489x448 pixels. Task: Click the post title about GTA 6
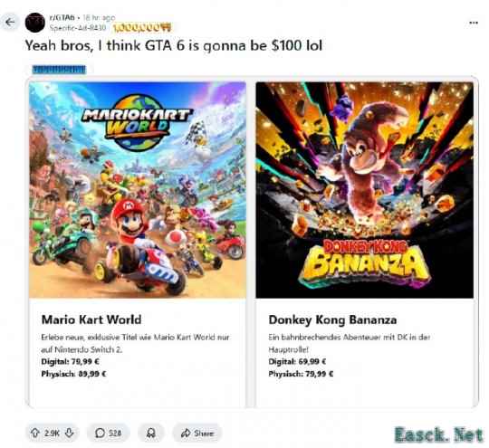(x=173, y=45)
